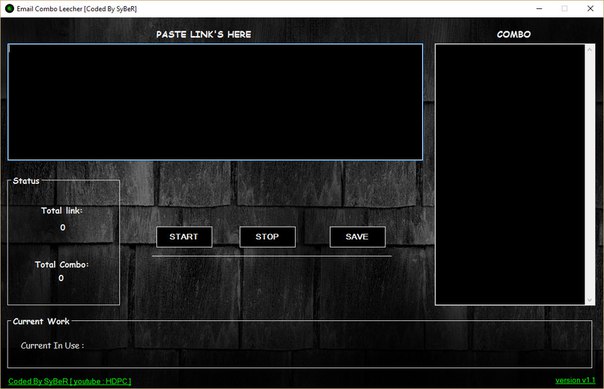Screen dimensions: 604x389
Task: Click the PASTE LINK'S HERE heading
Action: [204, 34]
